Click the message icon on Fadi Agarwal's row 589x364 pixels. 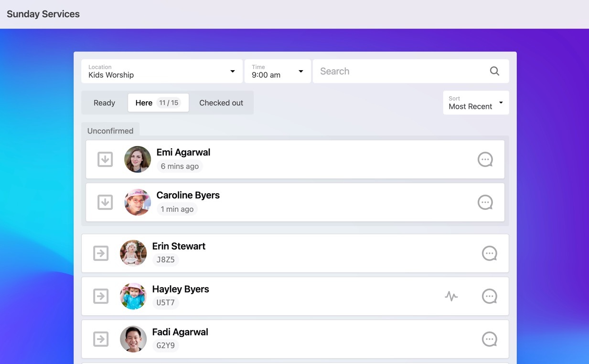coord(490,339)
